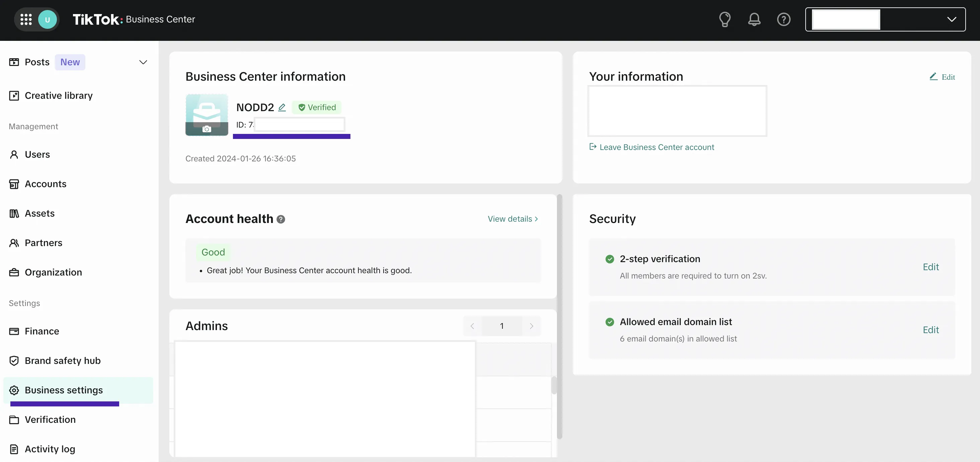The height and width of the screenshot is (462, 980).
Task: Open Assets in the sidebar
Action: pyautogui.click(x=39, y=214)
